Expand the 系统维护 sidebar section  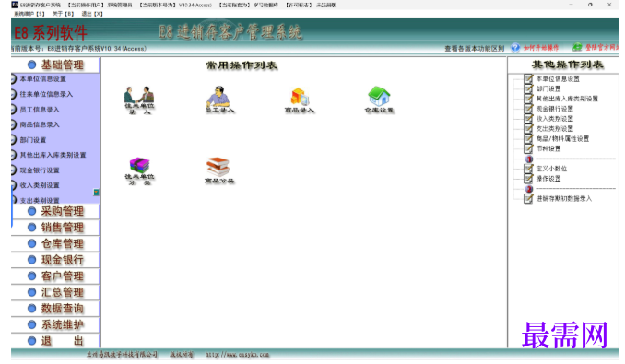55,324
